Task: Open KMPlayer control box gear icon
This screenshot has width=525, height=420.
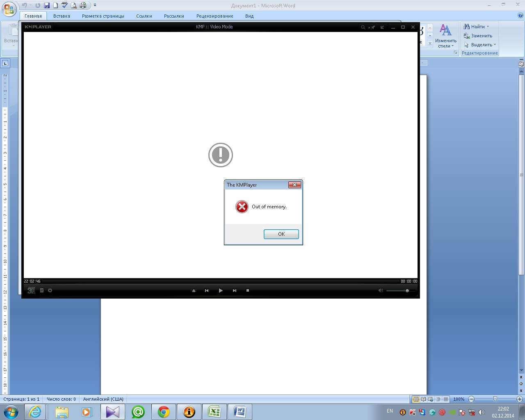Action: [50, 290]
